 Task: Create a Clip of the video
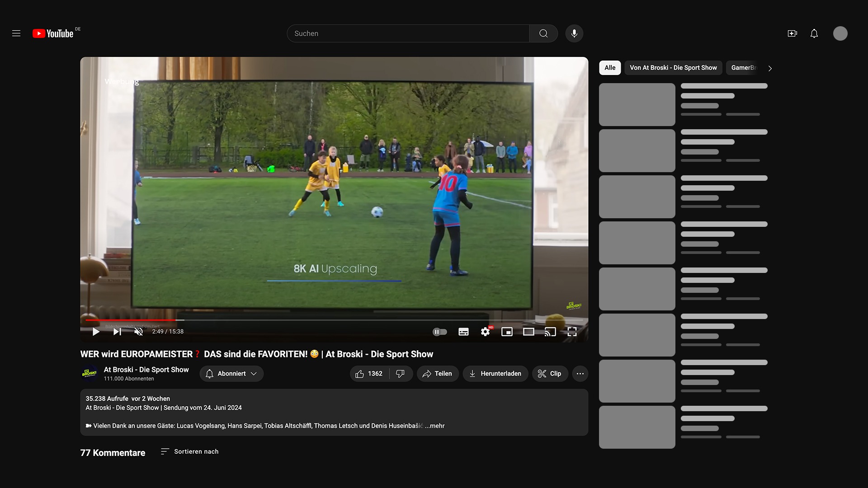pos(550,374)
